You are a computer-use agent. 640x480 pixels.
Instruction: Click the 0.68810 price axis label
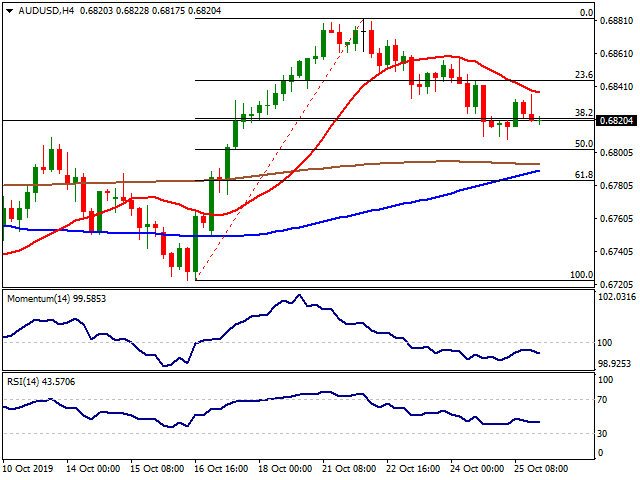[x=616, y=20]
